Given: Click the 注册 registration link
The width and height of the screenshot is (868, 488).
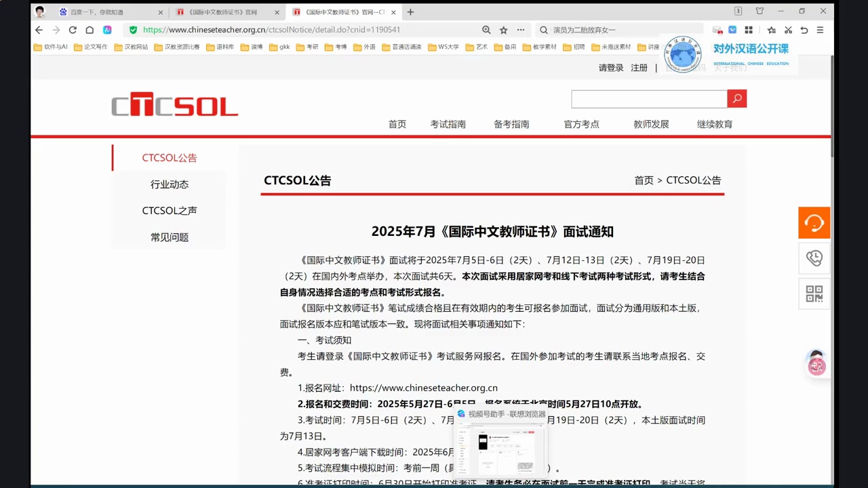Looking at the screenshot, I should click(639, 68).
